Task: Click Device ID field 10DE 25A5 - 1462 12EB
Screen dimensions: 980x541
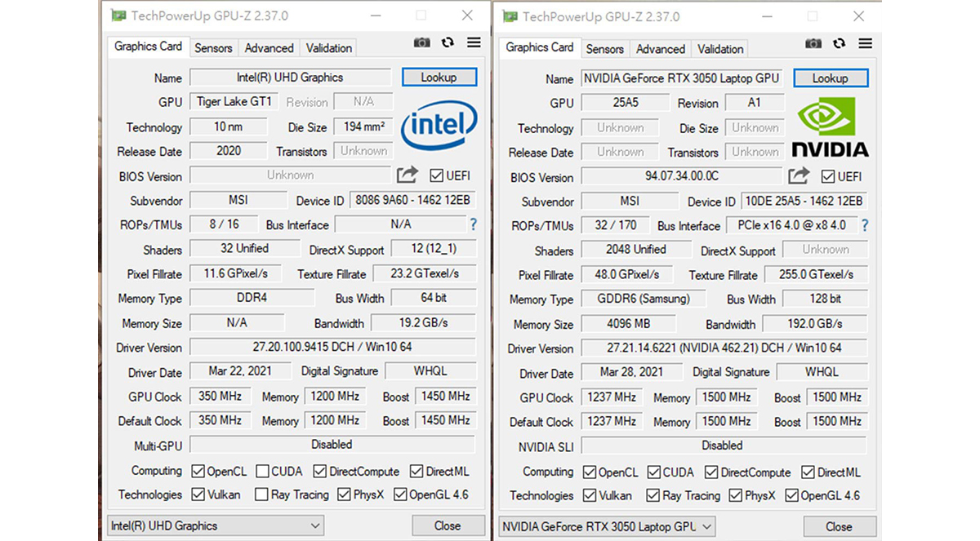Action: (804, 201)
